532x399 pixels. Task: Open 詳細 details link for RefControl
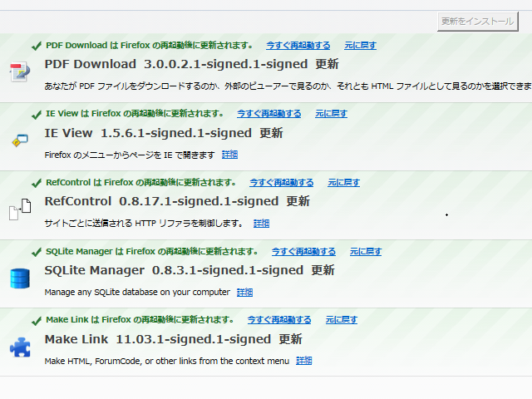click(x=261, y=224)
